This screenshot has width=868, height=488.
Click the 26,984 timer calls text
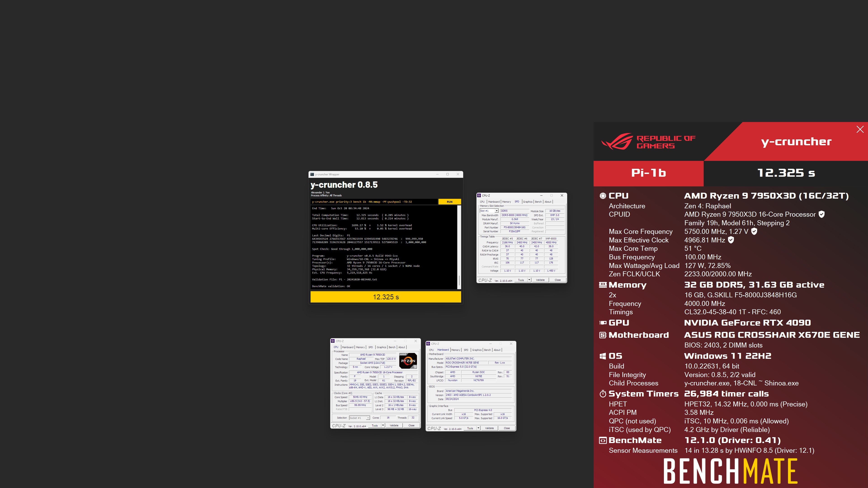pos(726,394)
